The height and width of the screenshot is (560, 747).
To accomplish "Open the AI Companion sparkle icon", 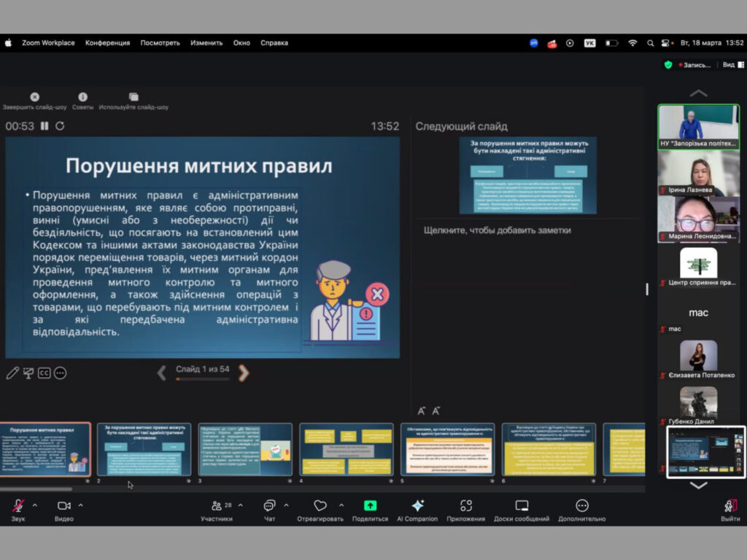I will pyautogui.click(x=417, y=505).
